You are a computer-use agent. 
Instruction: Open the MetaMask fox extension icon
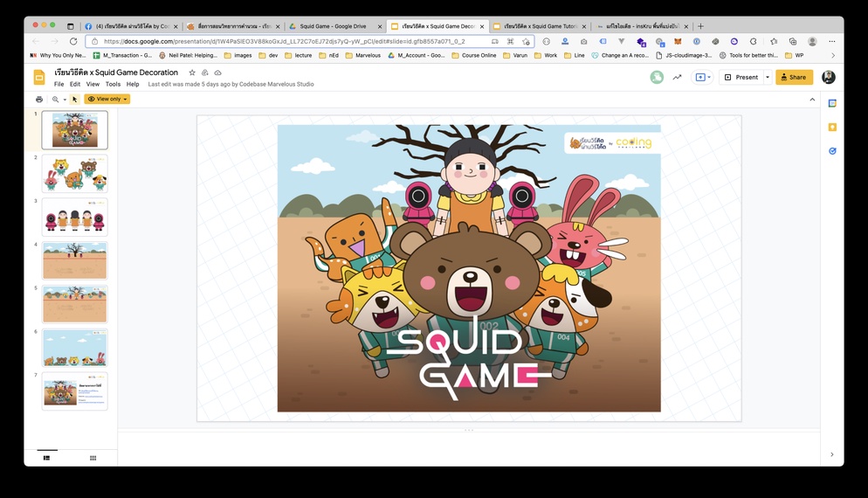677,42
